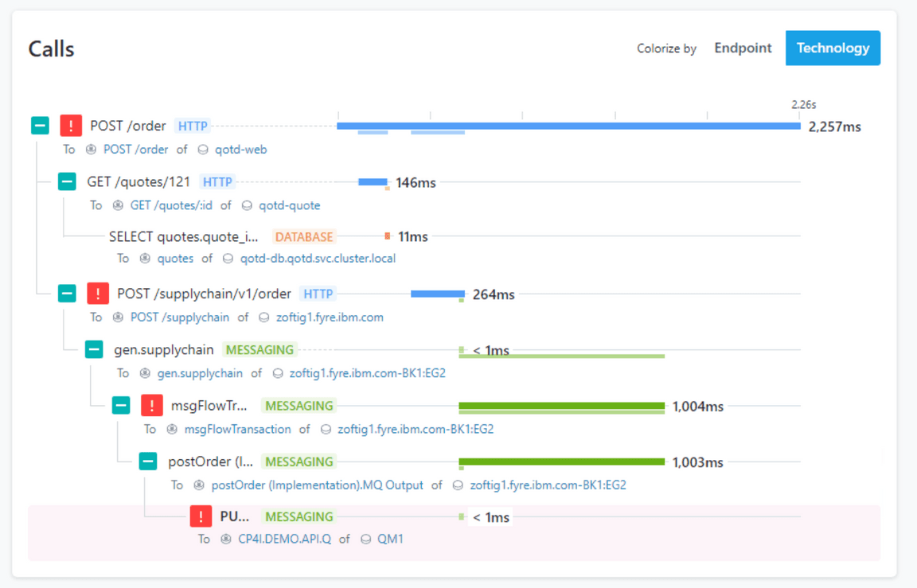Switch colorize mode to Endpoint
This screenshot has width=917, height=588.
point(743,48)
